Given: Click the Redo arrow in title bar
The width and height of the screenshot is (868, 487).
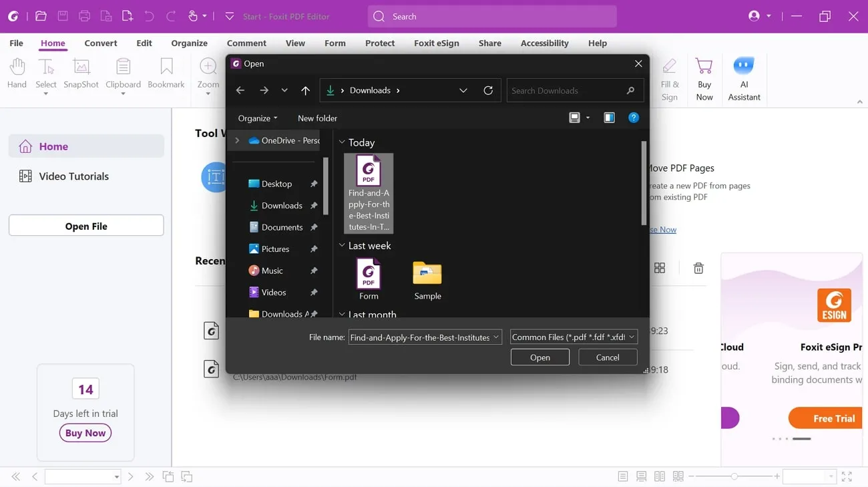Looking at the screenshot, I should (171, 16).
